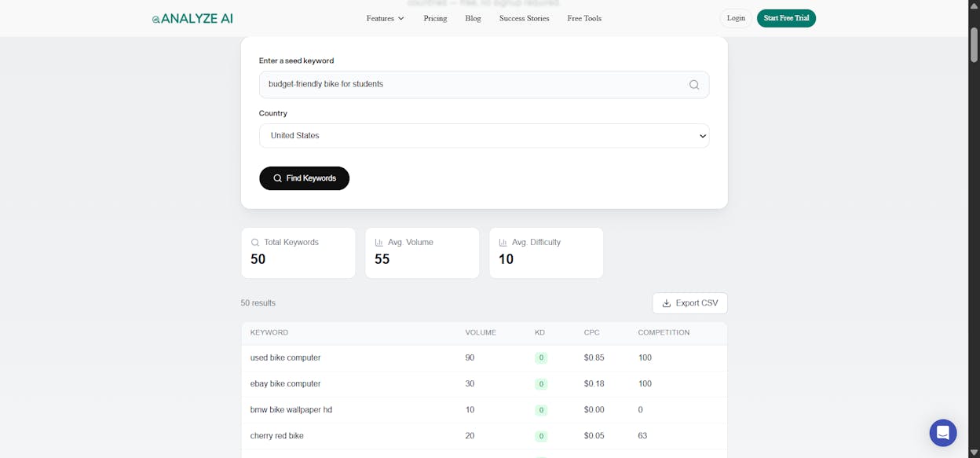The width and height of the screenshot is (980, 458).
Task: Click the Total Keywords value 50
Action: point(258,259)
